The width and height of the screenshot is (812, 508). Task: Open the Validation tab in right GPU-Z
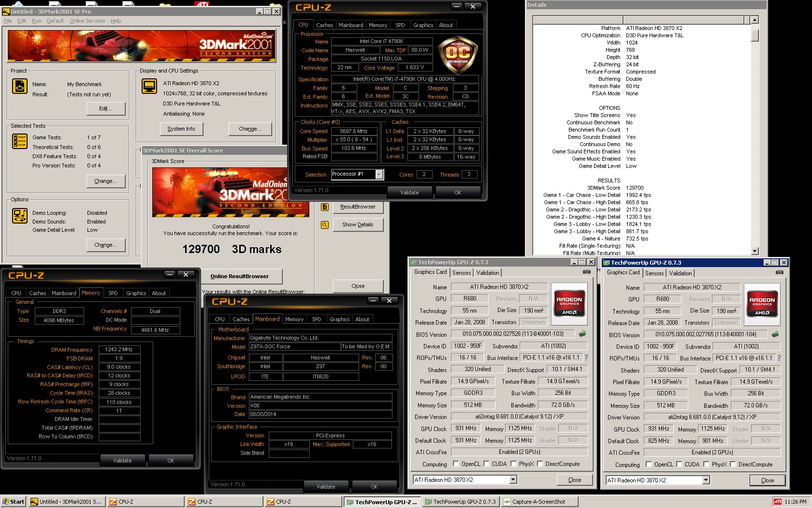[681, 273]
